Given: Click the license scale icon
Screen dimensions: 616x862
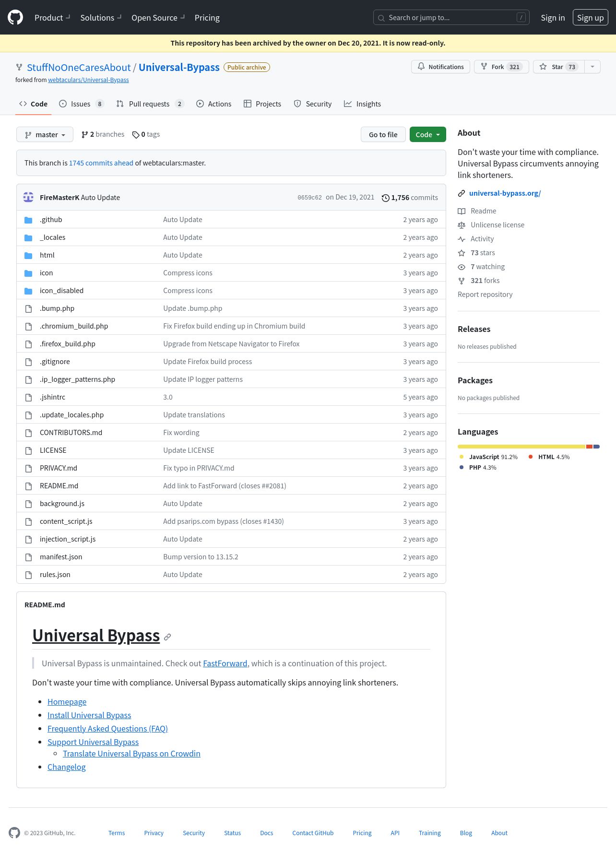Looking at the screenshot, I should point(462,225).
